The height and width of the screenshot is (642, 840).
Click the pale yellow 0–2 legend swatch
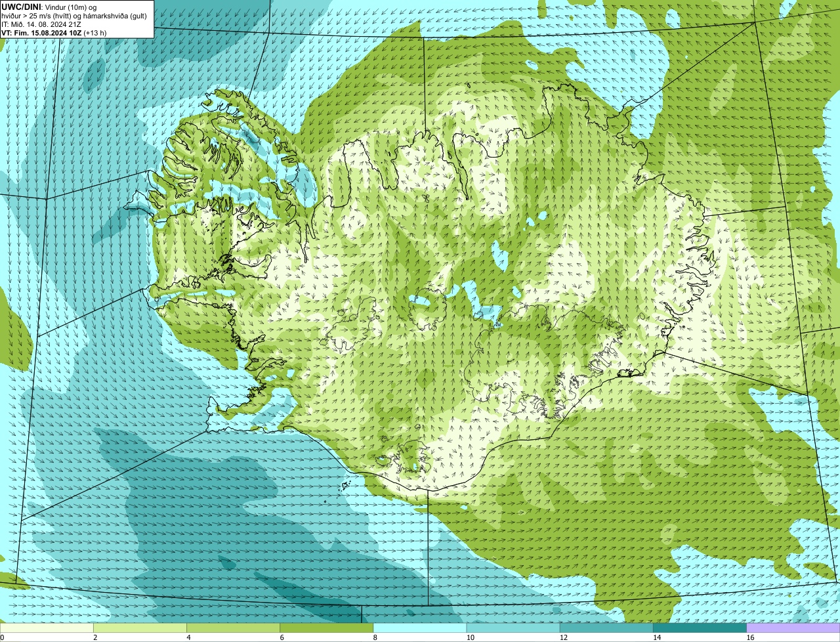click(47, 628)
